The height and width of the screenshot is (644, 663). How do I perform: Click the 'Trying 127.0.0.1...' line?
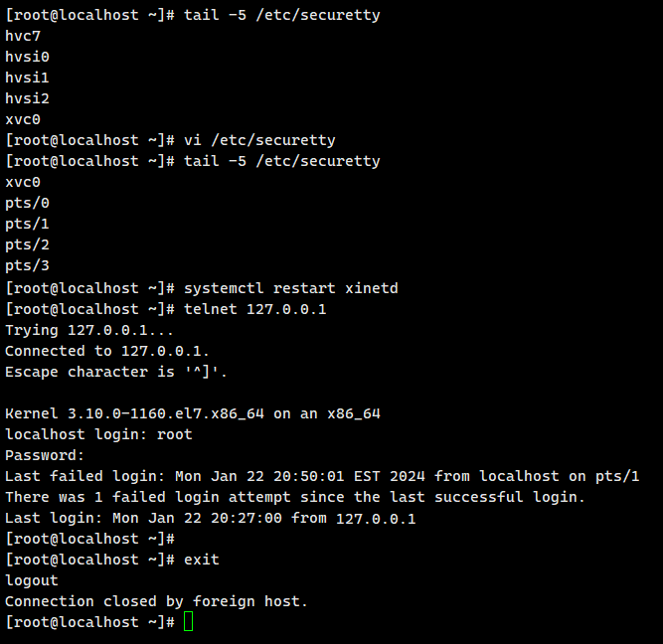pyautogui.click(x=77, y=330)
